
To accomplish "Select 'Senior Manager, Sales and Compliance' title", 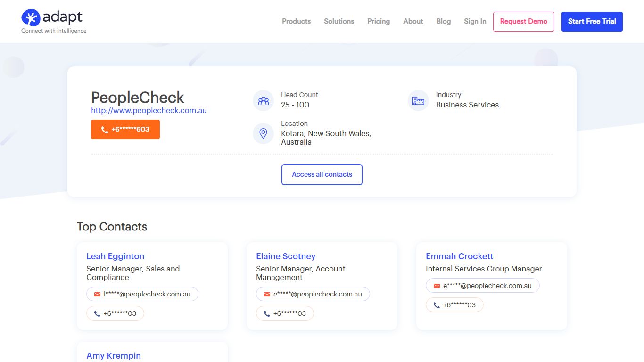I will click(133, 273).
